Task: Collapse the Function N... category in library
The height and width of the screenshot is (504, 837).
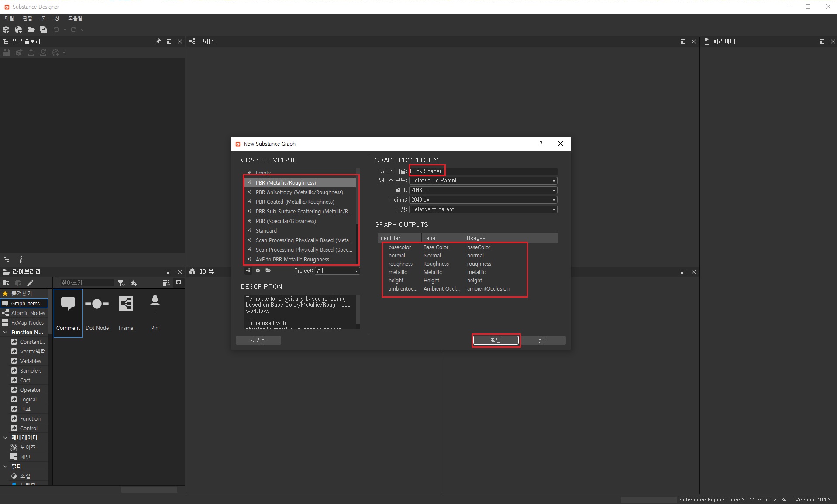Action: [5, 333]
